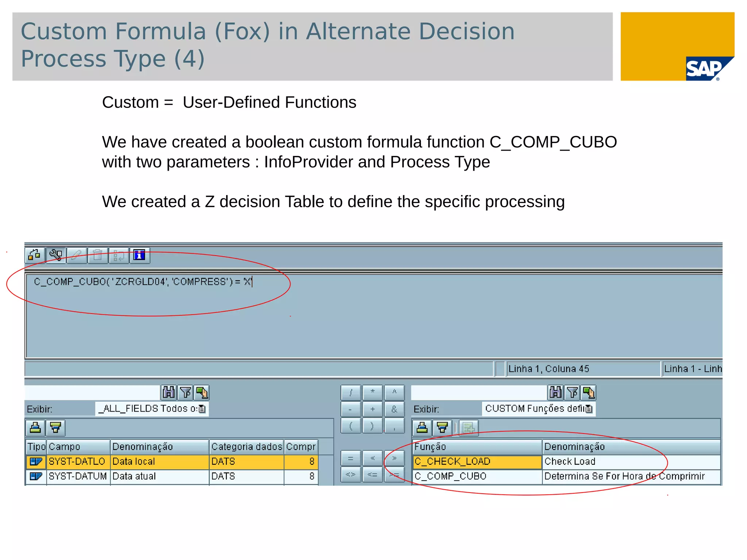Insert the minus operator
Screen dimensions: 747x560
[351, 409]
